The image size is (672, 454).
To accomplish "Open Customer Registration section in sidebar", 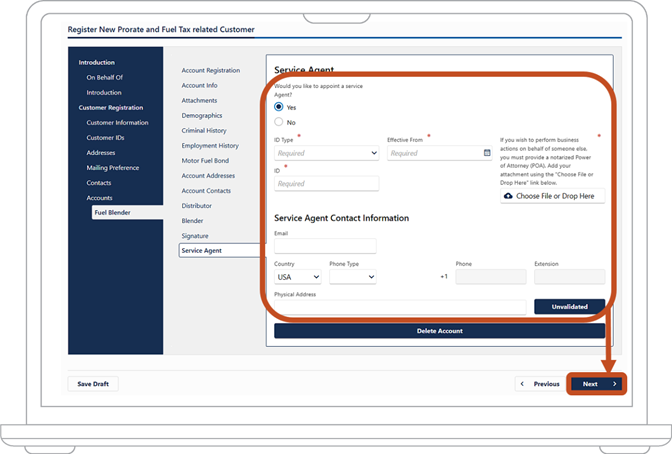I will pyautogui.click(x=111, y=107).
